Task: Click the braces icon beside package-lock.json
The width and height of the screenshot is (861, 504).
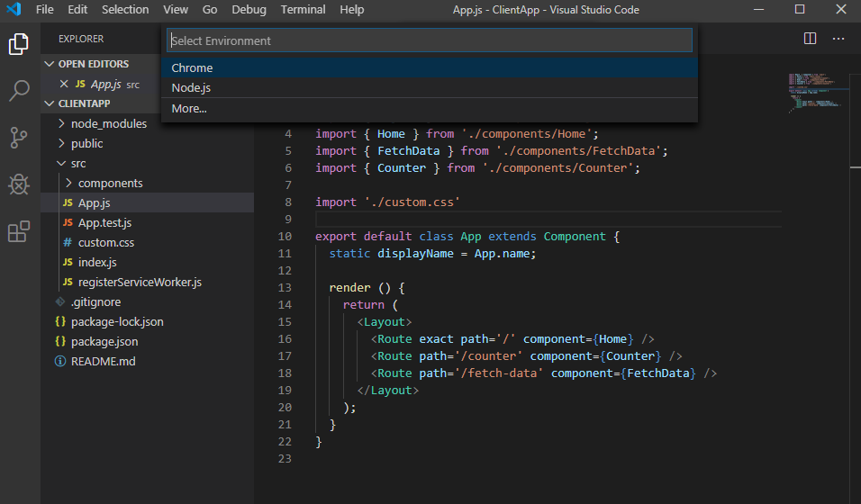Action: 60,321
